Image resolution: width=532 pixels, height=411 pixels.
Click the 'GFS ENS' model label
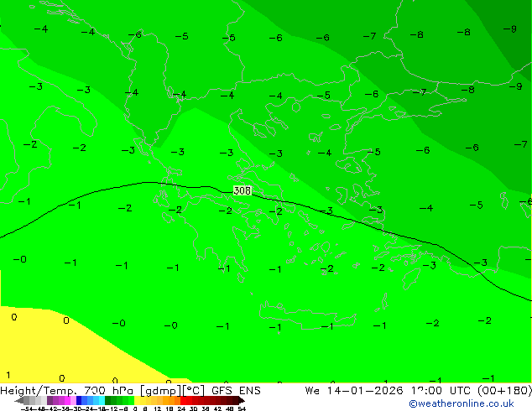point(236,391)
